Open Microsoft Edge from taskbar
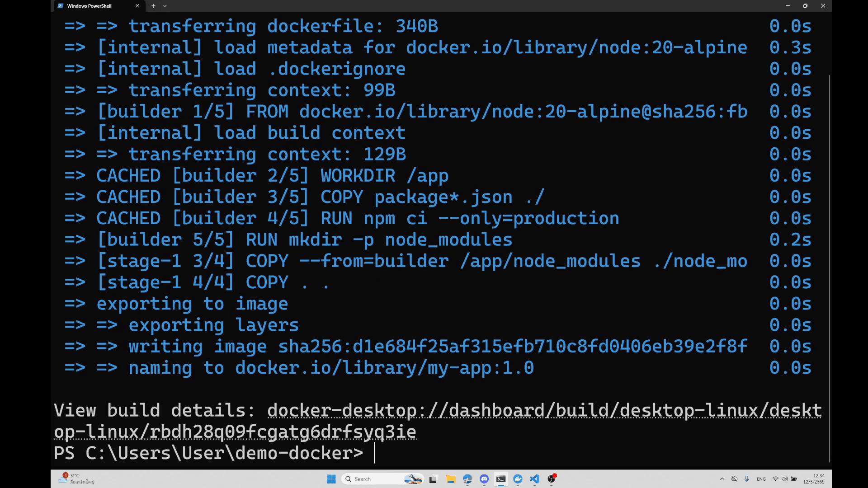The image size is (868, 488). tap(467, 479)
